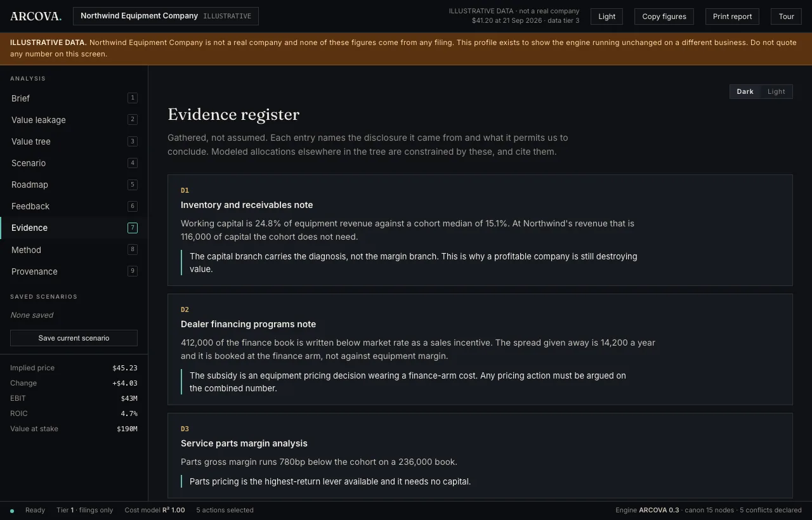
Task: Click Print report
Action: pos(732,16)
